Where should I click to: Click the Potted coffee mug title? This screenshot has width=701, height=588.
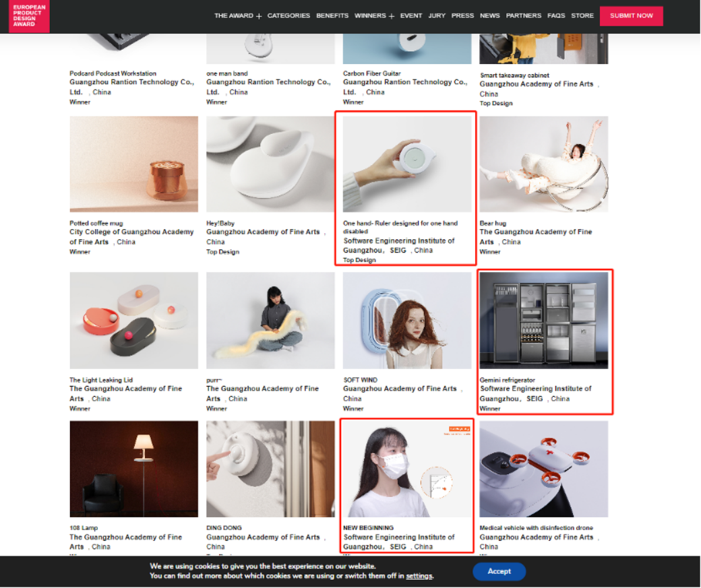96,223
